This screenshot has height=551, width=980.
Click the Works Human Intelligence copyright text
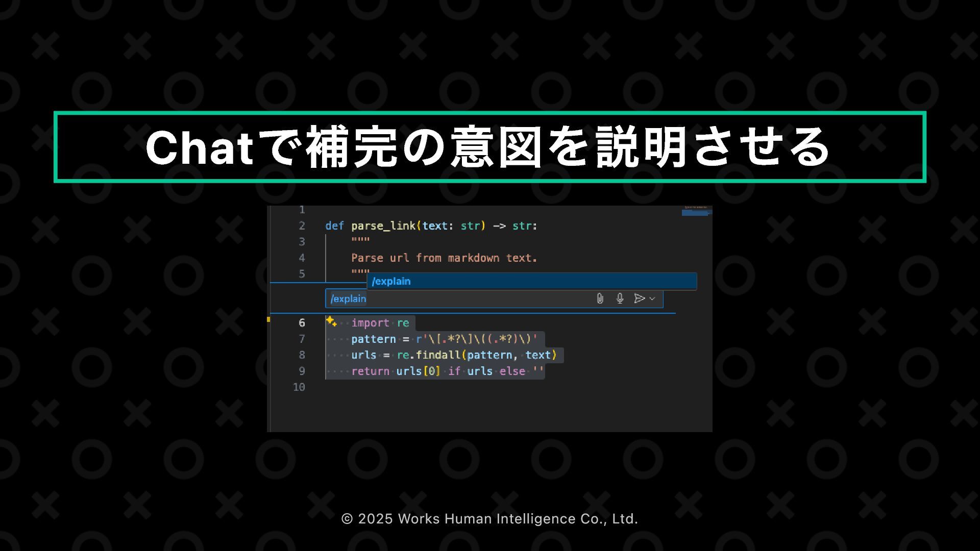point(489,519)
